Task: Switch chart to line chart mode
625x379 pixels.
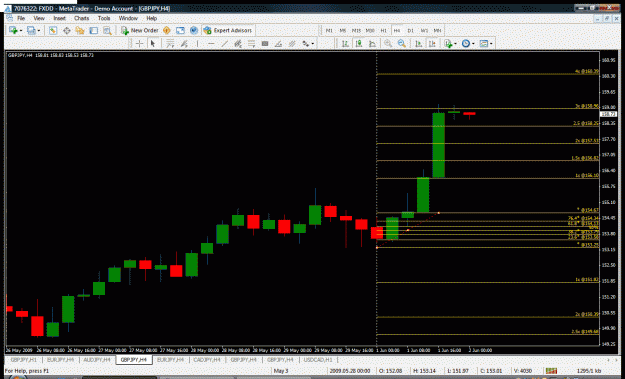Action: click(372, 43)
